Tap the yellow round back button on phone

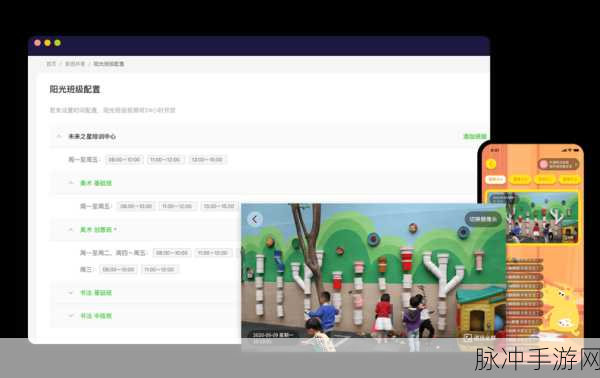[491, 164]
